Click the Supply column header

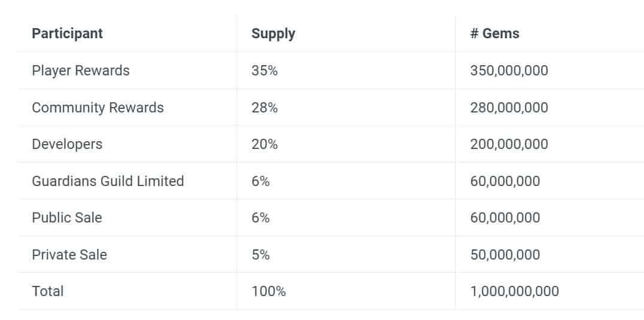273,33
